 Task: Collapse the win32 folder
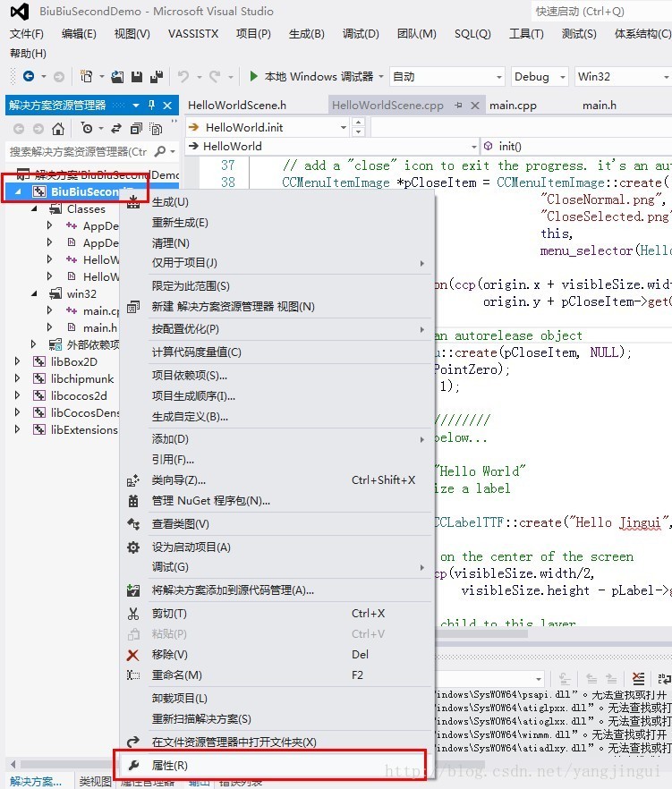pos(34,293)
